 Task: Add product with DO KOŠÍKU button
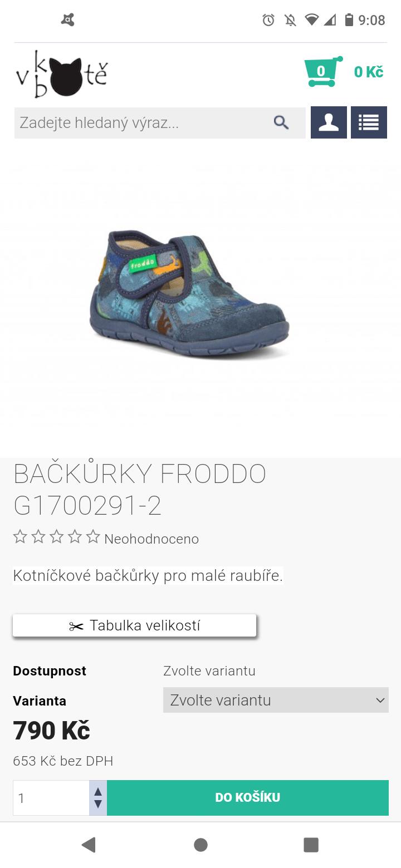tap(248, 797)
